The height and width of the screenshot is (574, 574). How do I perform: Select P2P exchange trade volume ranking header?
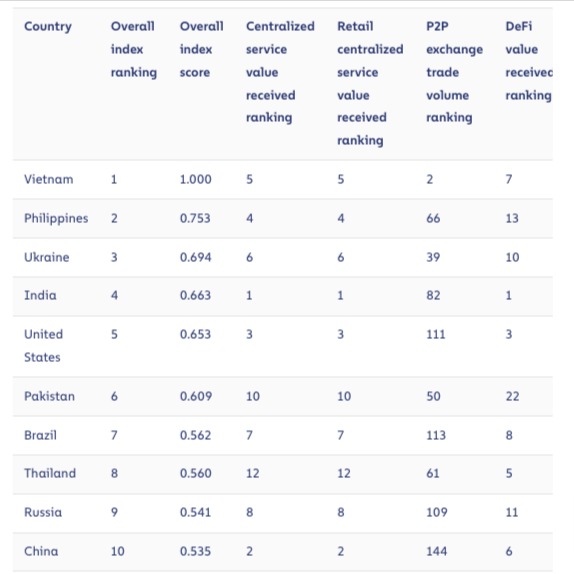coord(454,72)
